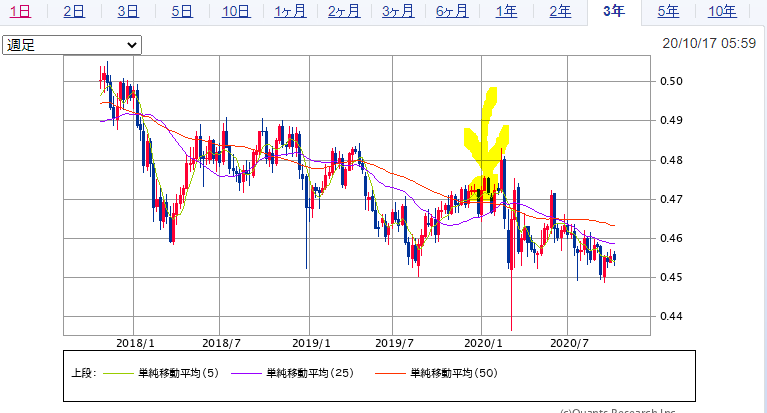Screen dimensions: 767x413
Task: Click the 0.44 price axis label
Action: point(671,317)
